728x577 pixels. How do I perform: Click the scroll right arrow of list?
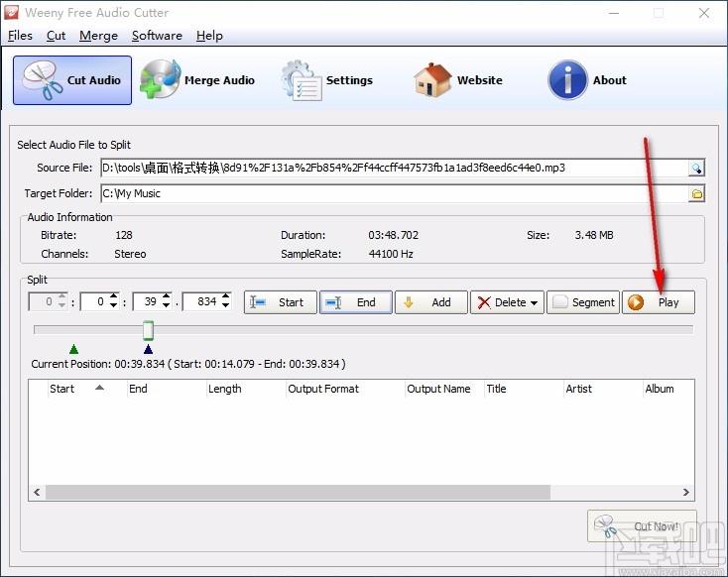coord(685,492)
